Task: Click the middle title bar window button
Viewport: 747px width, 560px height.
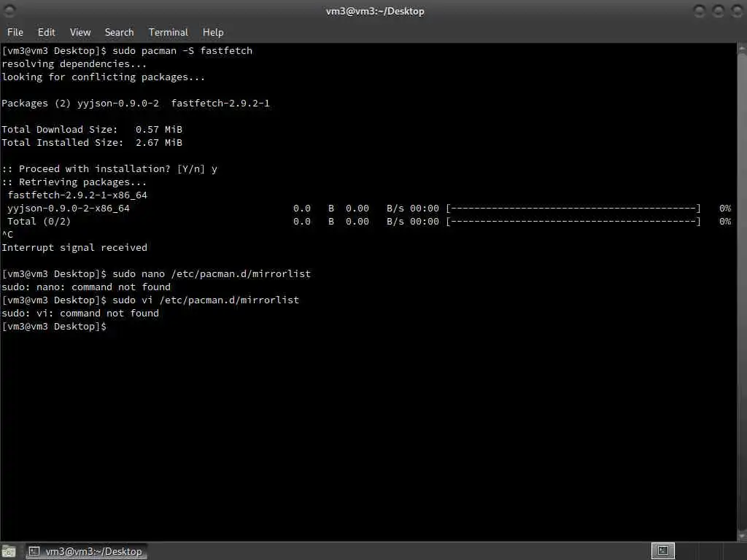Action: [x=718, y=10]
